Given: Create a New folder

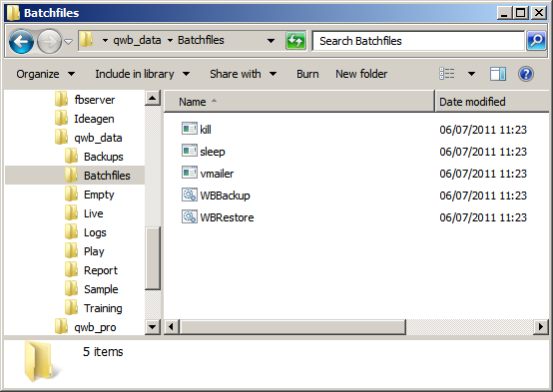Looking at the screenshot, I should (x=361, y=74).
